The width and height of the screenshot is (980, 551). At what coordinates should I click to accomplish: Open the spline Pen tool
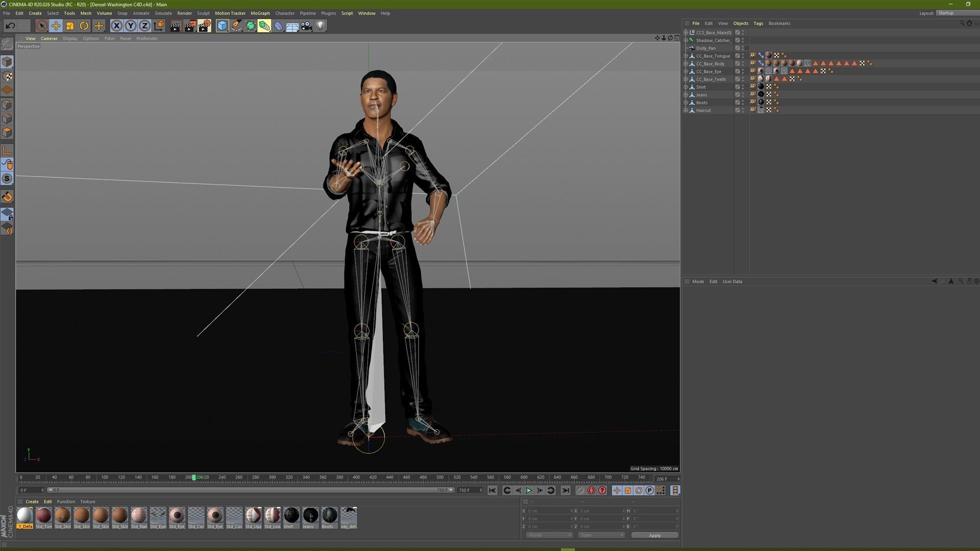click(x=236, y=26)
